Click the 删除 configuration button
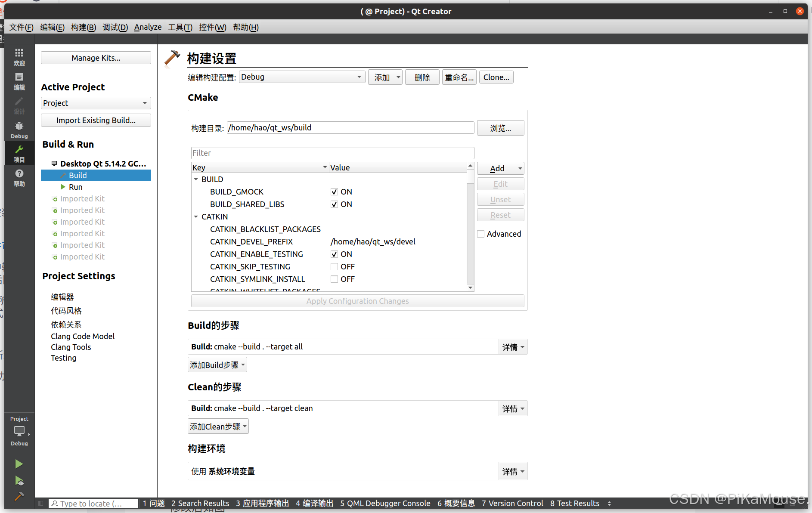Viewport: 812px width, 513px height. coord(422,77)
